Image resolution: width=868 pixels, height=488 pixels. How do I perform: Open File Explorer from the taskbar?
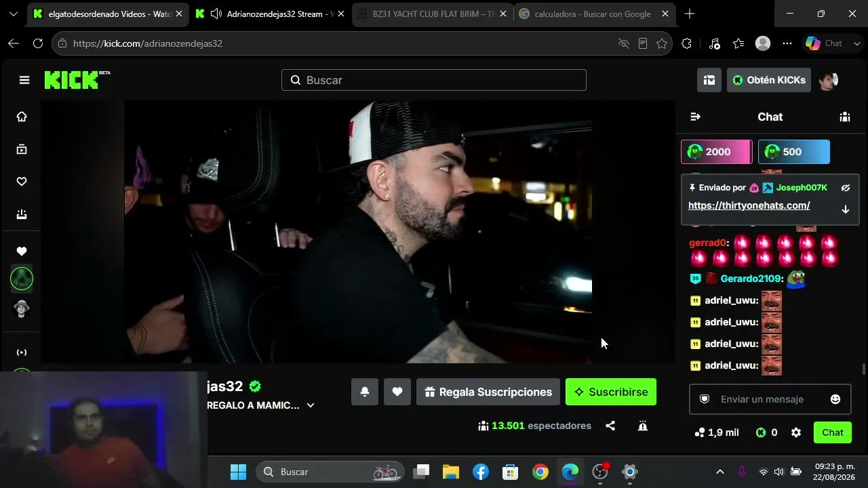[x=451, y=472]
